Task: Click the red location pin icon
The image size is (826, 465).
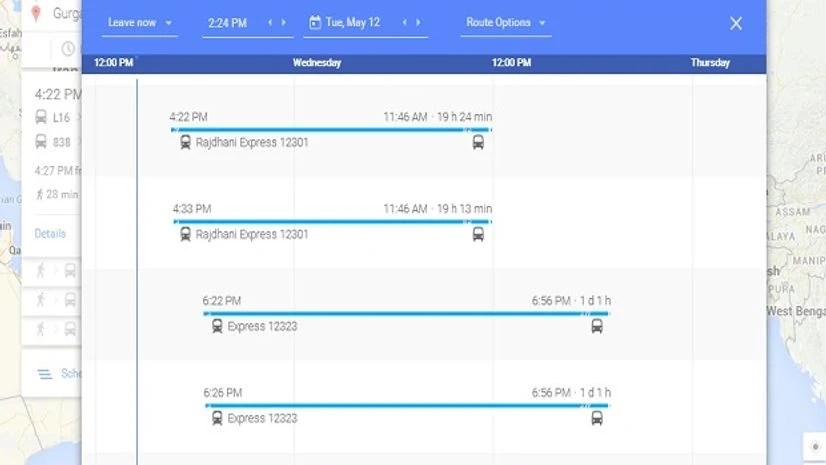Action: 36,13
